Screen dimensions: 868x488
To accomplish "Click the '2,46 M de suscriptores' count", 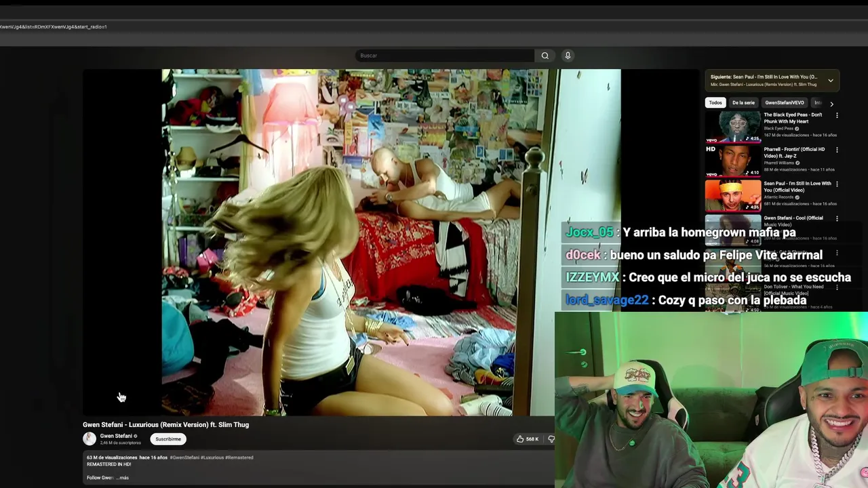I will (x=121, y=443).
